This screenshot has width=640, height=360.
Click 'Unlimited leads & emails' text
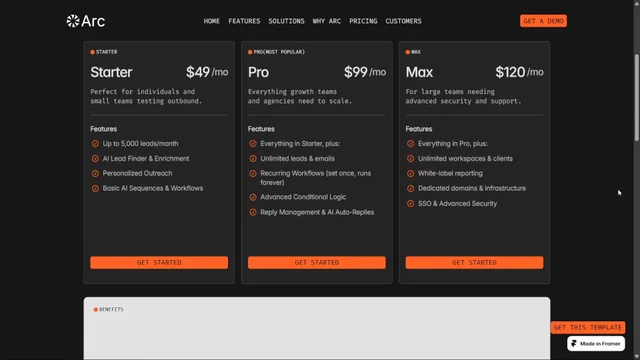click(298, 158)
